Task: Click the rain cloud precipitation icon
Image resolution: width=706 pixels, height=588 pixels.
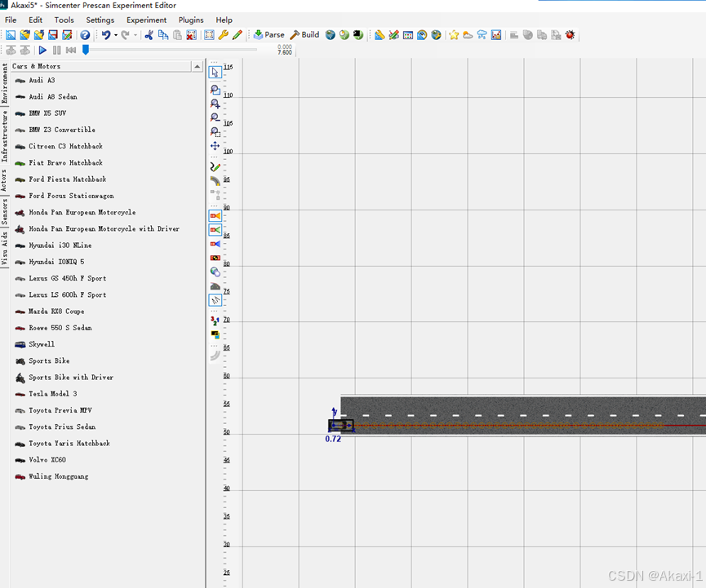Action: click(482, 34)
